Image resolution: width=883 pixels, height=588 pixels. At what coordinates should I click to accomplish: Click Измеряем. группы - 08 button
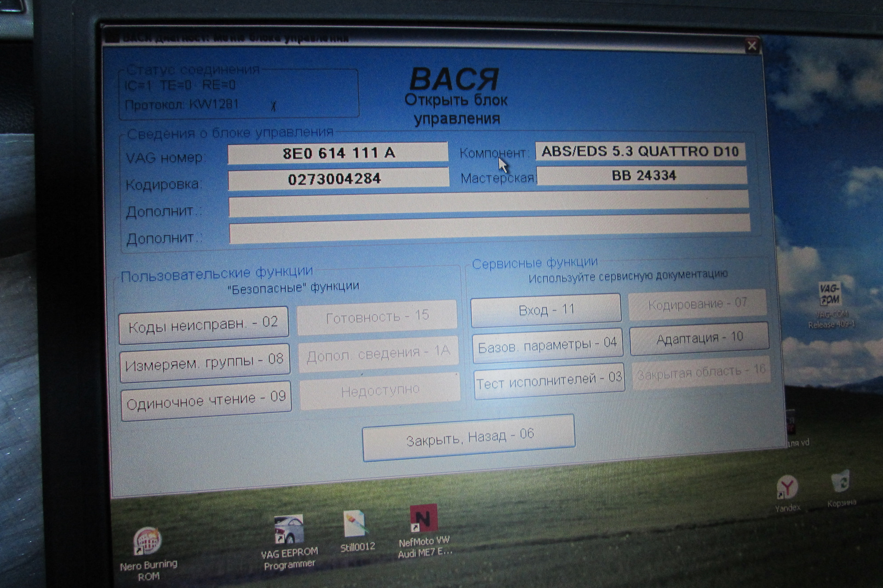click(205, 362)
